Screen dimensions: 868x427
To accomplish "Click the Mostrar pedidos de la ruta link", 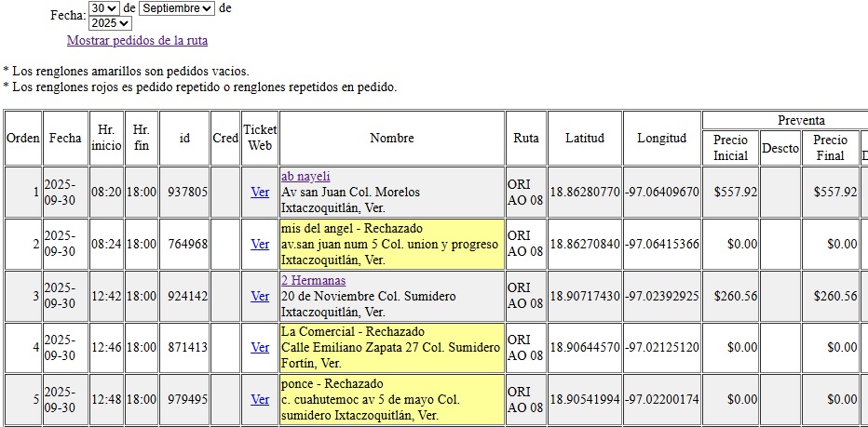I will (x=137, y=41).
